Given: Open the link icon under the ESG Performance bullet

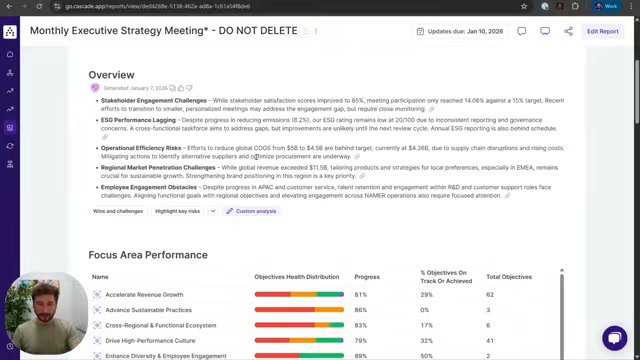Looking at the screenshot, I should (x=105, y=137).
